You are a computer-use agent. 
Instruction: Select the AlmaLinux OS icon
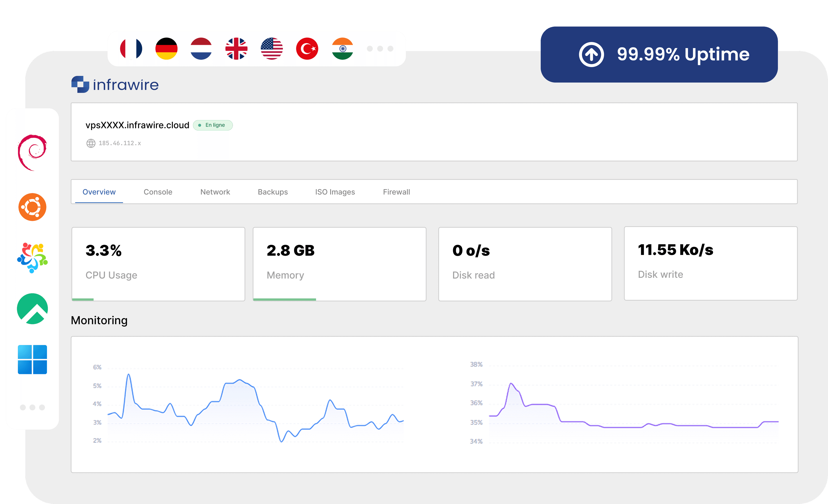pos(32,258)
